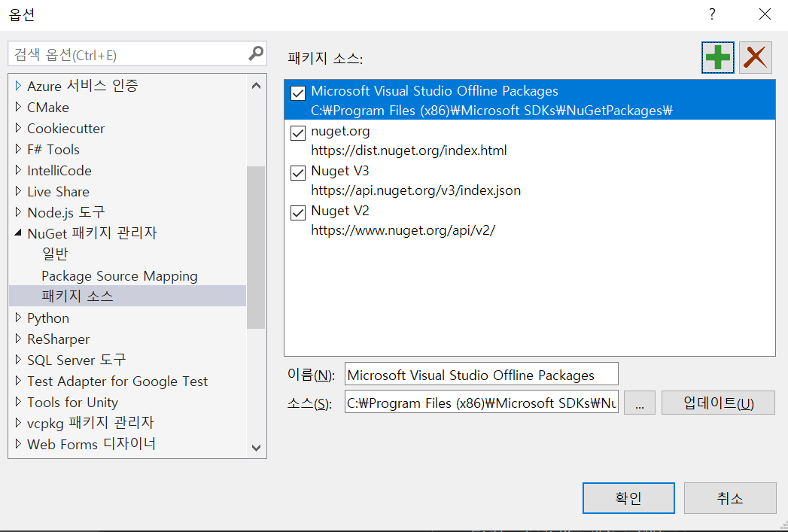788x532 pixels.
Task: Close the 옵션 dialog window
Action: [765, 14]
